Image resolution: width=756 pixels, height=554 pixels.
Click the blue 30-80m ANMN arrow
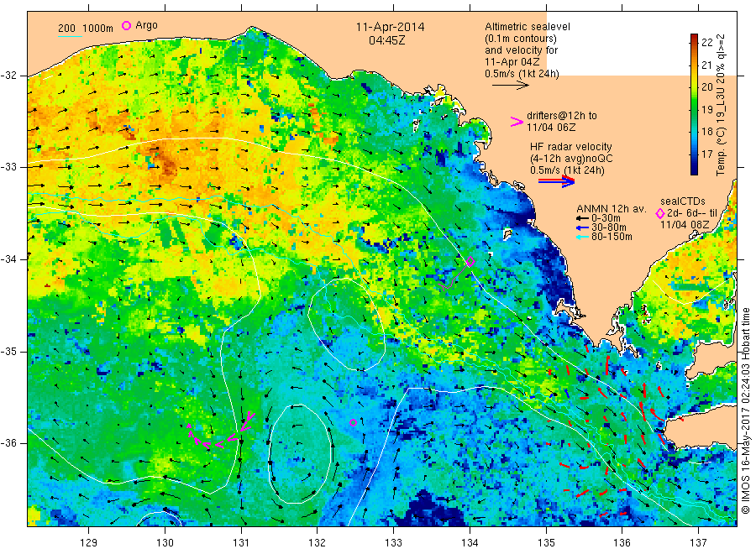582,227
